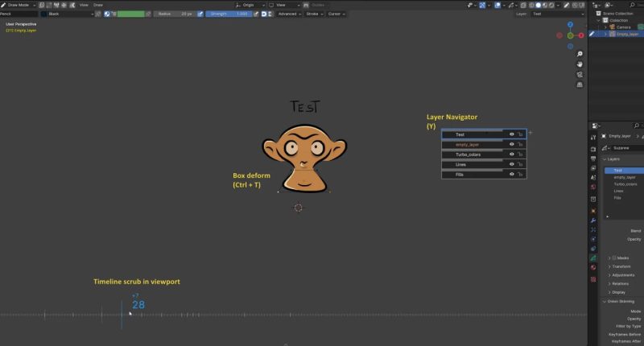Hide the Test layer in Layer Navigator

point(512,134)
